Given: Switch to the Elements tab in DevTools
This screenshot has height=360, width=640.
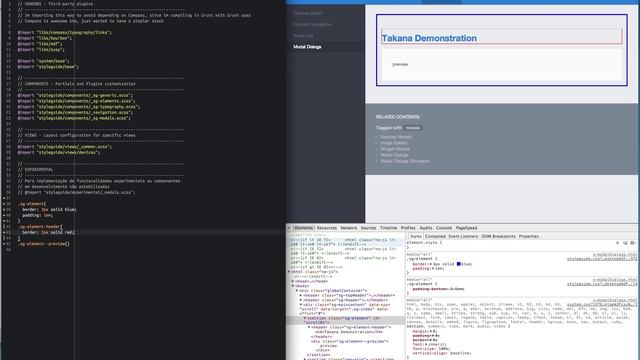Looking at the screenshot, I should (303, 228).
